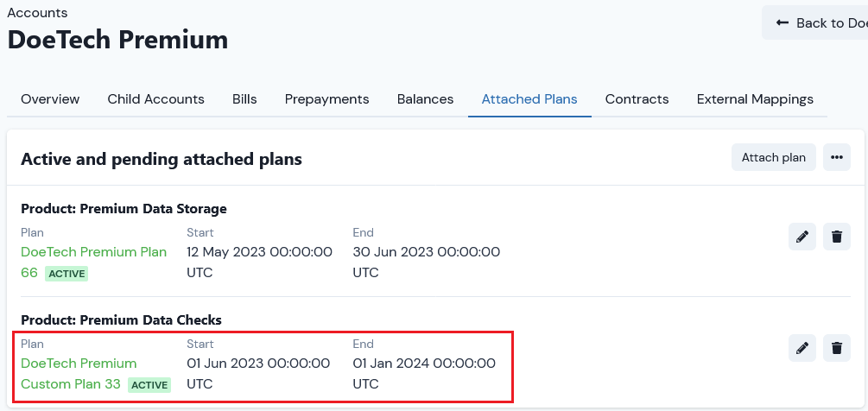Open the Child Accounts tab
The width and height of the screenshot is (868, 411).
155,99
